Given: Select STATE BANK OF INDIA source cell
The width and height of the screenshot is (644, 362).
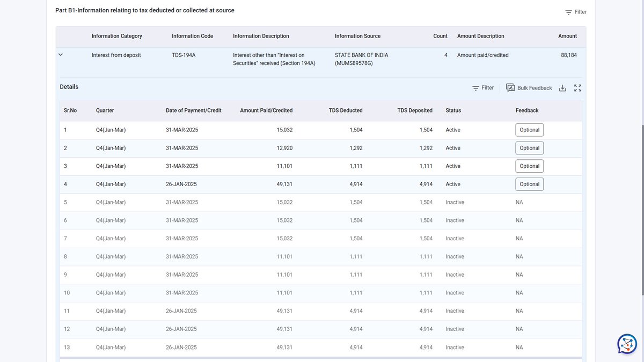Looking at the screenshot, I should pos(361,59).
